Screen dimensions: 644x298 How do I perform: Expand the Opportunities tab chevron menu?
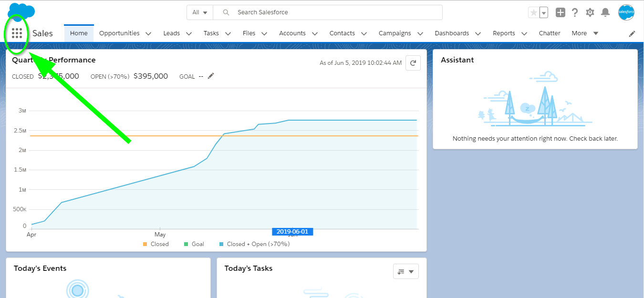click(148, 33)
